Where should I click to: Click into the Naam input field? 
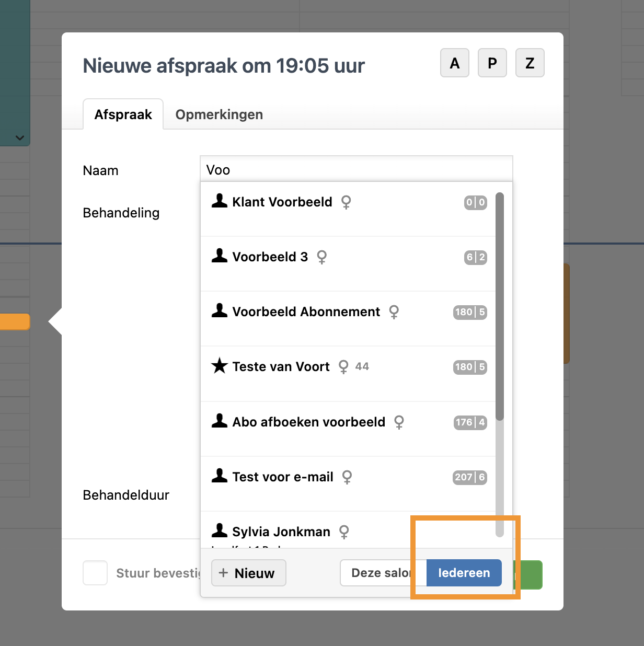356,169
